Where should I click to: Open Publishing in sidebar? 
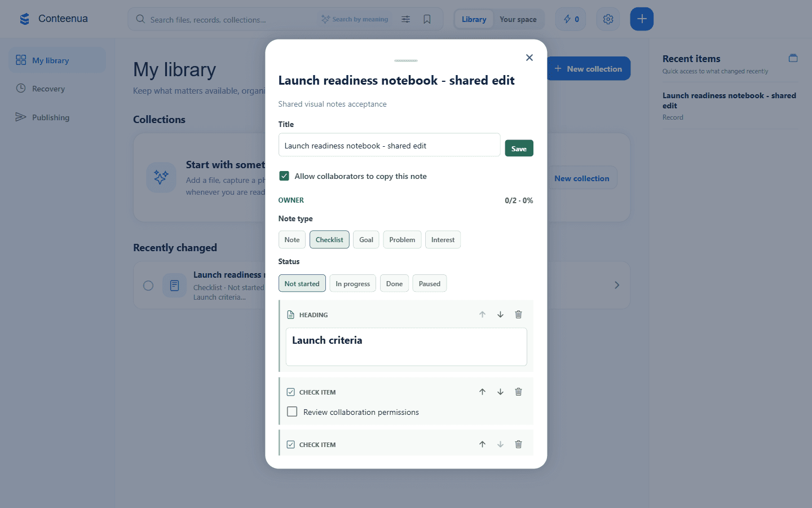pyautogui.click(x=57, y=117)
